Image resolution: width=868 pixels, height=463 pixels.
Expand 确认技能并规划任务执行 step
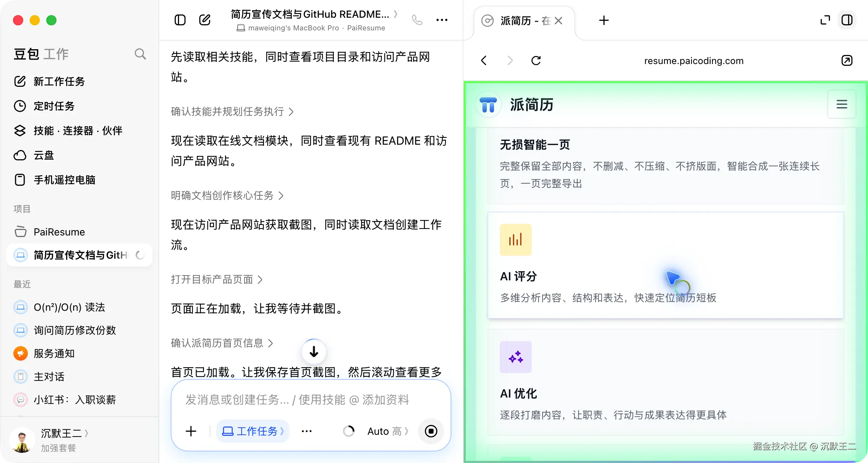point(232,112)
